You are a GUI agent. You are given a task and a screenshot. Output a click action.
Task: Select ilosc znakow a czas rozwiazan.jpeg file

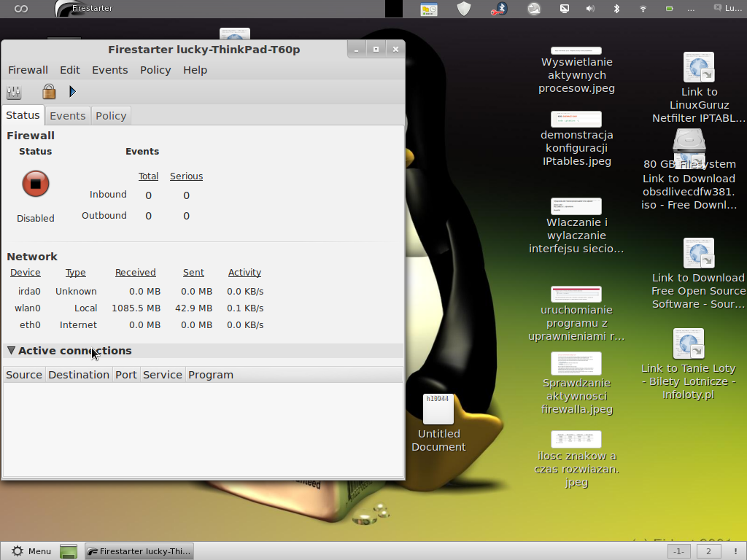tap(576, 460)
